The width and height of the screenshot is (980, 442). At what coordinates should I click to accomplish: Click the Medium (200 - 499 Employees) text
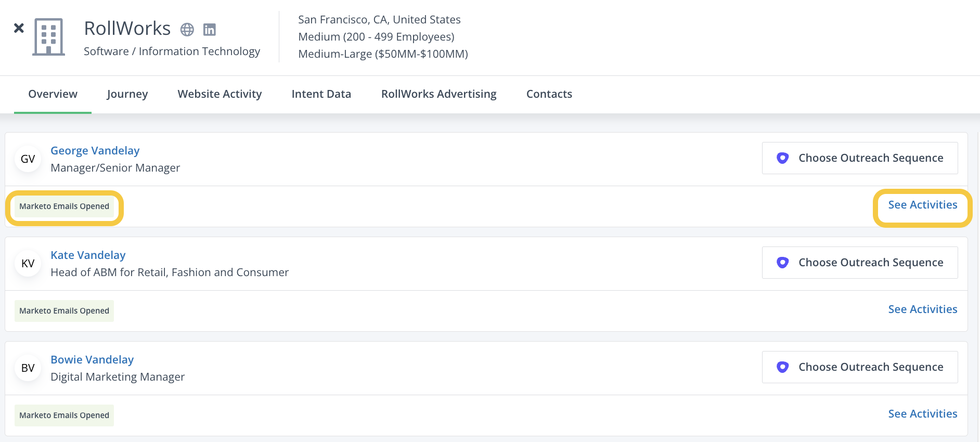pyautogui.click(x=376, y=37)
